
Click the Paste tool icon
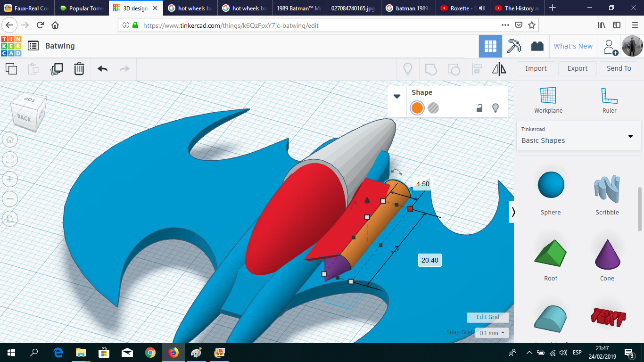[33, 69]
